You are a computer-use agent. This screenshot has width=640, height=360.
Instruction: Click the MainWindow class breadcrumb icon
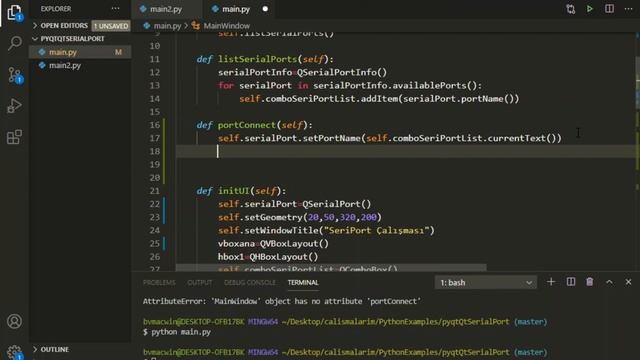pos(196,26)
